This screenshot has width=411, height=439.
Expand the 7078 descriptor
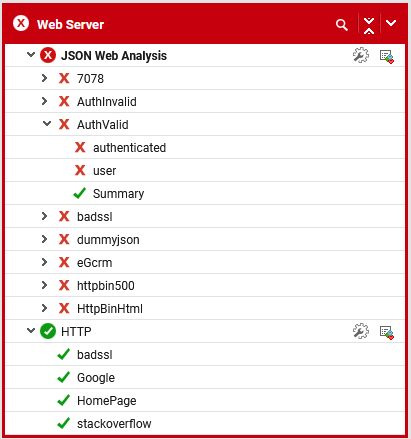[44, 78]
